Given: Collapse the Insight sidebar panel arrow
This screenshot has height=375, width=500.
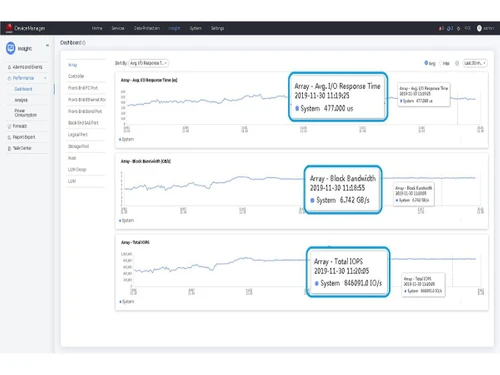Looking at the screenshot, I should [47, 45].
